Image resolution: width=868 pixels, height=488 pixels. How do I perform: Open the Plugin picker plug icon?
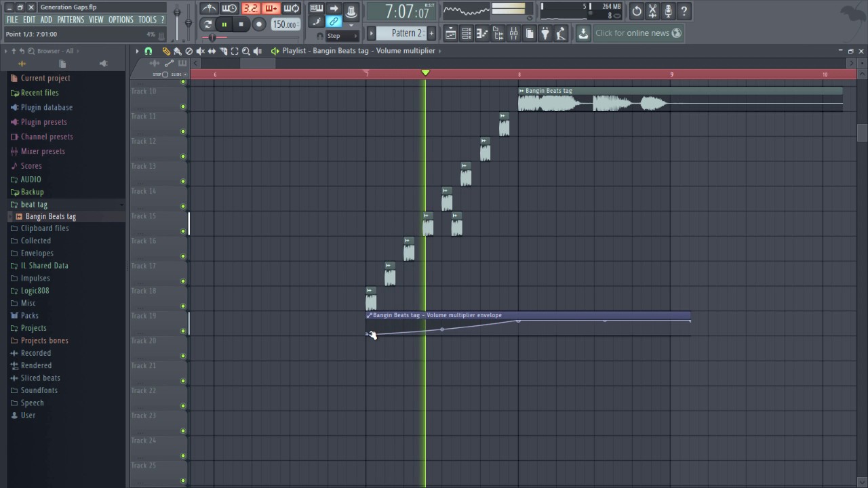pos(545,33)
